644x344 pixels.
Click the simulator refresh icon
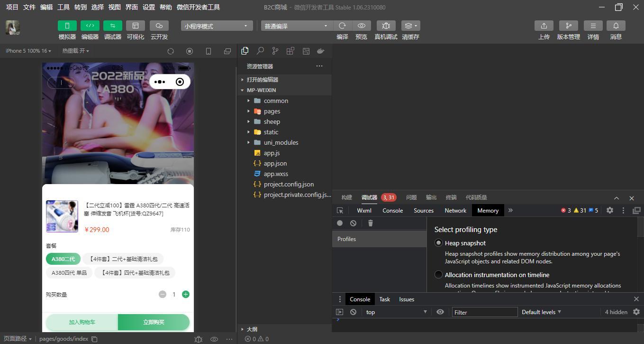click(171, 51)
